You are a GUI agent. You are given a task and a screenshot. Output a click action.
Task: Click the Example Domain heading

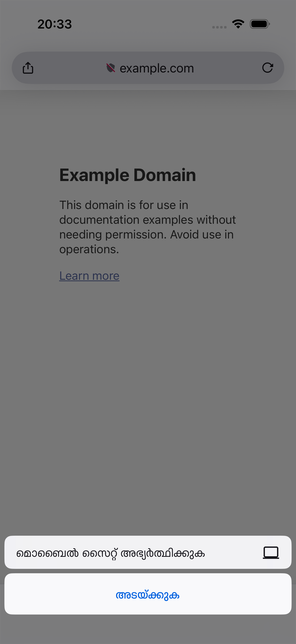128,175
